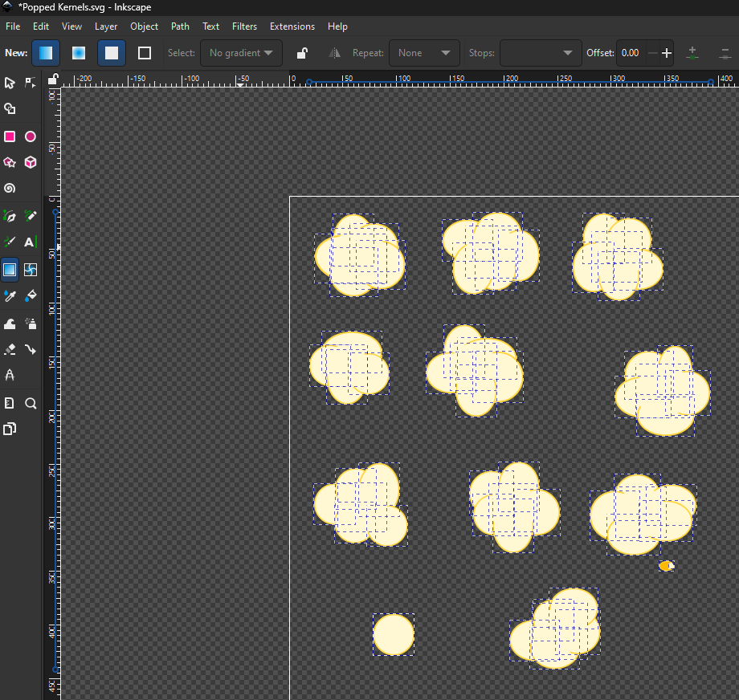Choose the Text tool
739x700 pixels.
31,242
